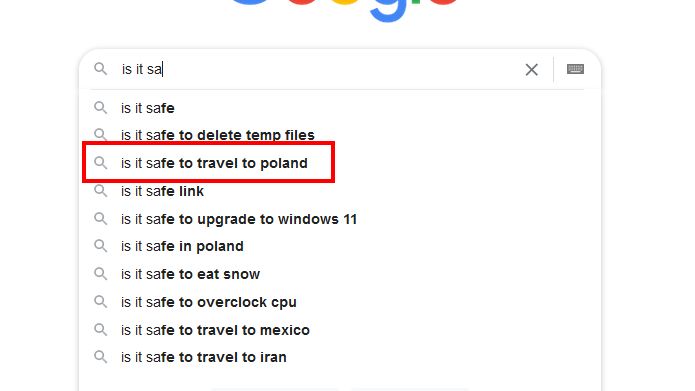695x391 pixels.
Task: Open the on-screen keyboard icon
Action: pyautogui.click(x=575, y=69)
